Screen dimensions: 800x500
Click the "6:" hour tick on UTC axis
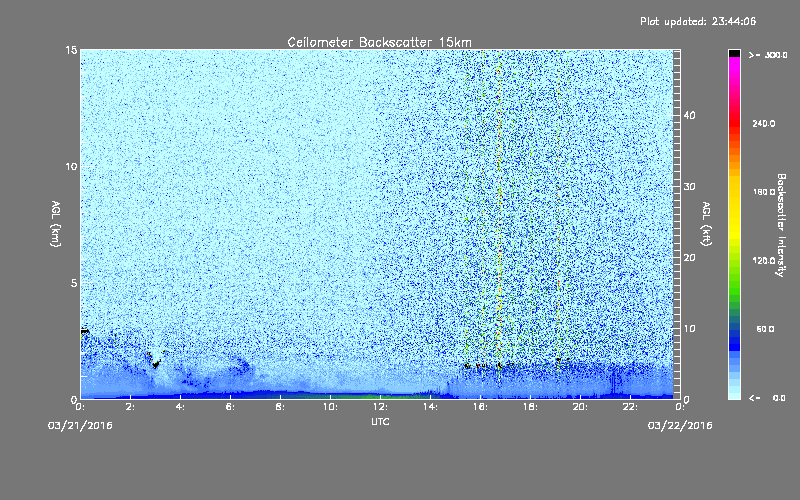pyautogui.click(x=231, y=407)
